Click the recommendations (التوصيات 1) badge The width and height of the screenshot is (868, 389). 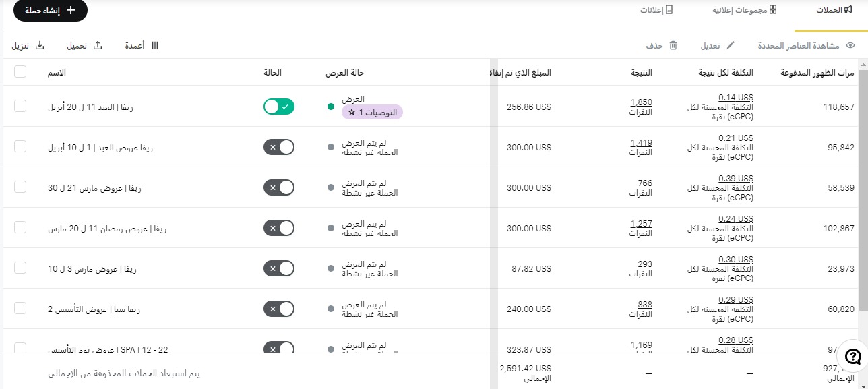[x=372, y=112]
